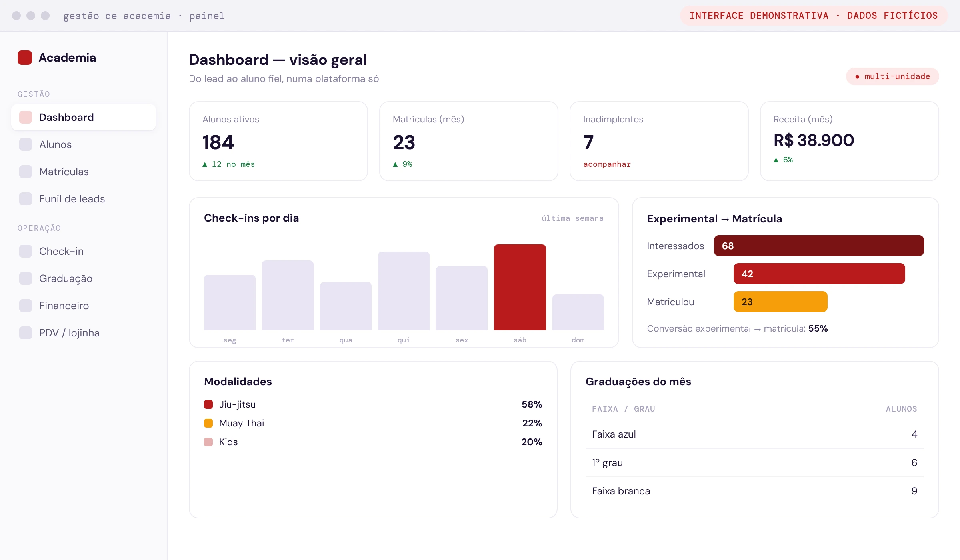This screenshot has width=960, height=560.
Task: Click the Kids 20% value
Action: tap(532, 442)
